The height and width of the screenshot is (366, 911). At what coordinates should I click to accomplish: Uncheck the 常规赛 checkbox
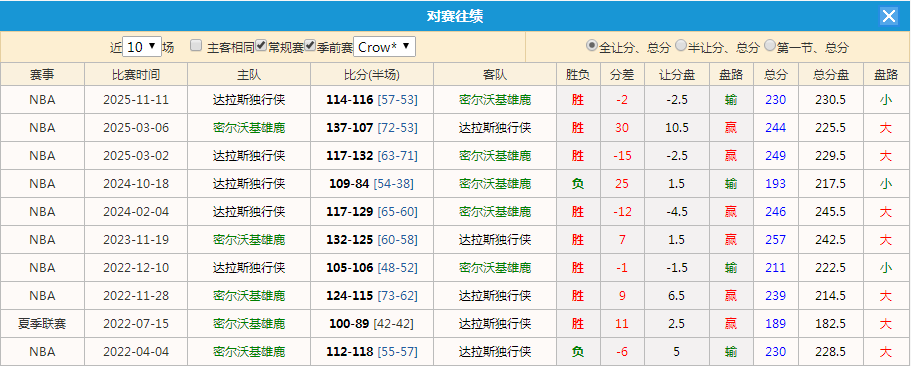click(261, 45)
